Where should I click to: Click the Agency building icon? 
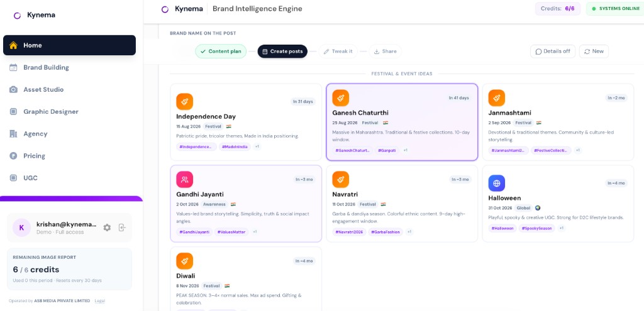coord(14,134)
